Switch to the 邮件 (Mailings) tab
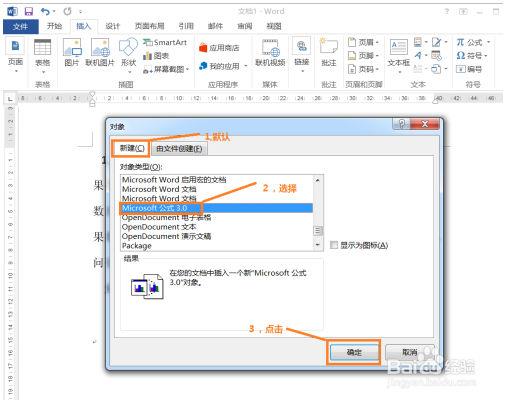The height and width of the screenshot is (403, 506). [x=215, y=26]
